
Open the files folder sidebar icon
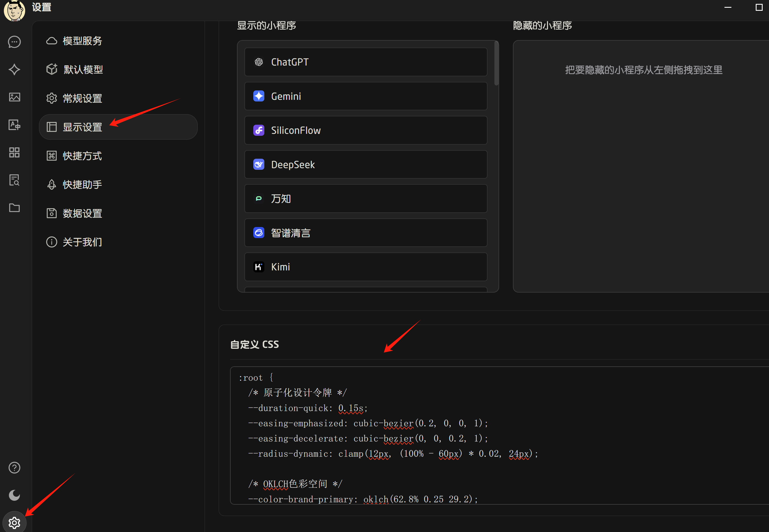click(14, 208)
